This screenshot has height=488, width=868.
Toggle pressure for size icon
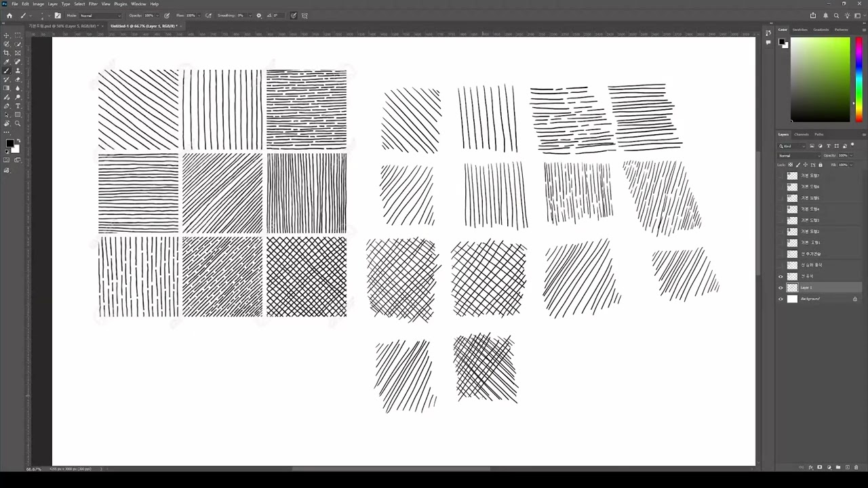click(x=294, y=15)
